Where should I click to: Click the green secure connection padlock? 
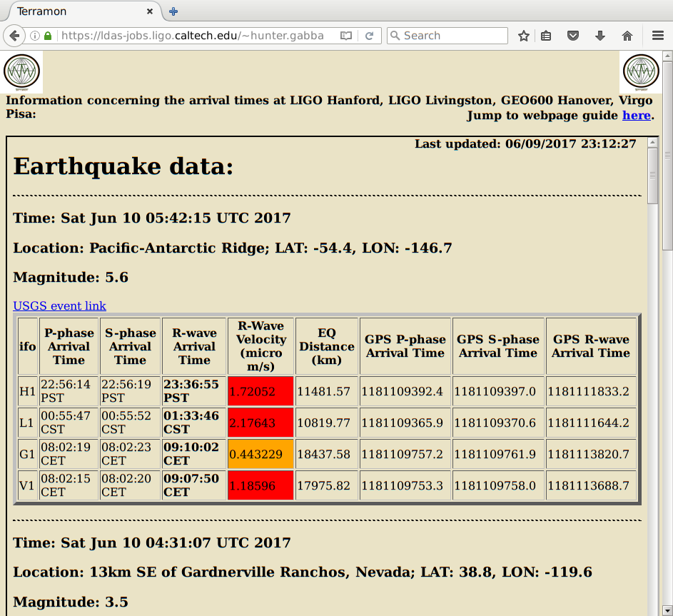pos(48,36)
